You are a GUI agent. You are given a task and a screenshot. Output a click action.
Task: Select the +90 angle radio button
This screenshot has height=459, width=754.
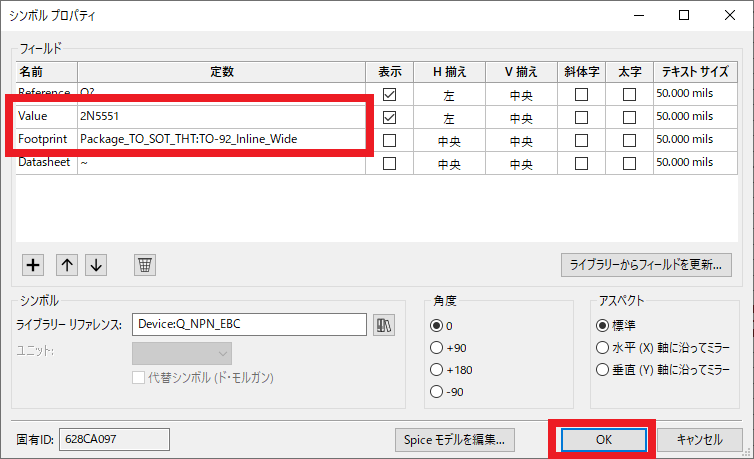(x=436, y=347)
